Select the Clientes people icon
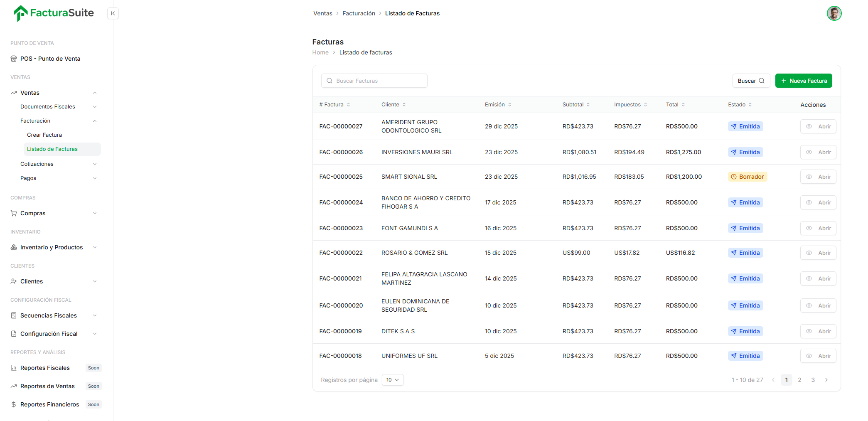The width and height of the screenshot is (868, 421). coord(14,281)
